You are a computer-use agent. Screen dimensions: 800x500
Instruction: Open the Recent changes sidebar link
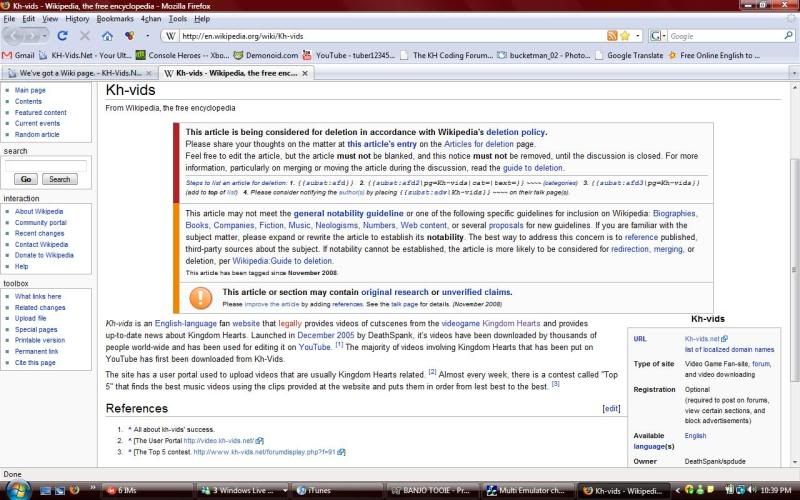[39, 234]
